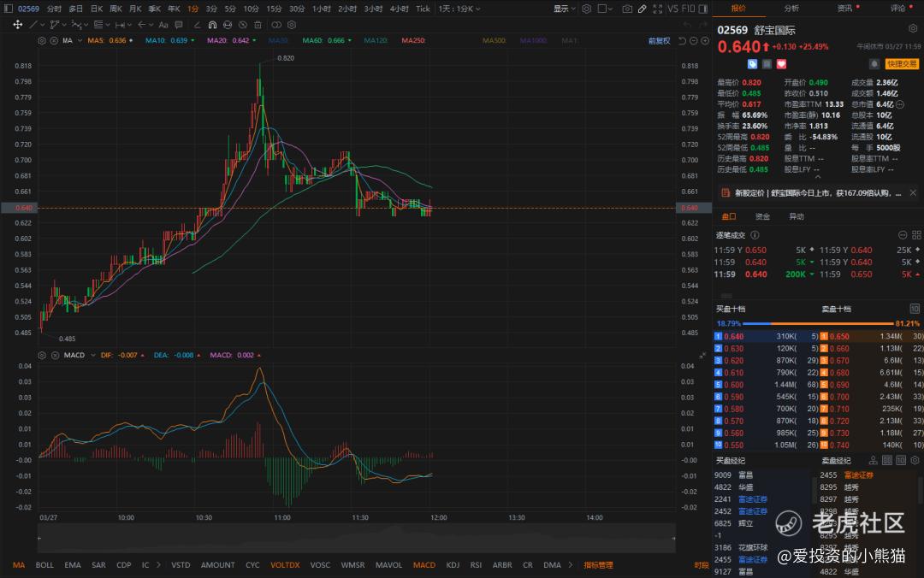Screen dimensions: 924x578
Task: Open the F10 company info
Action: click(688, 9)
